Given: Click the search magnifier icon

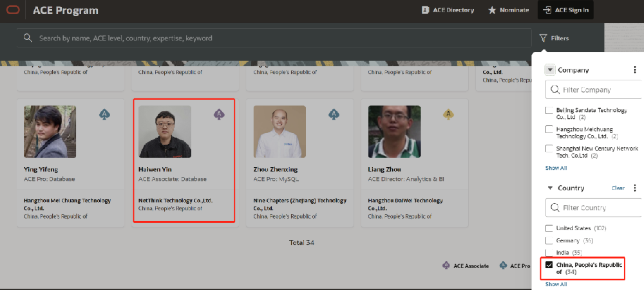Looking at the screenshot, I should [x=28, y=38].
